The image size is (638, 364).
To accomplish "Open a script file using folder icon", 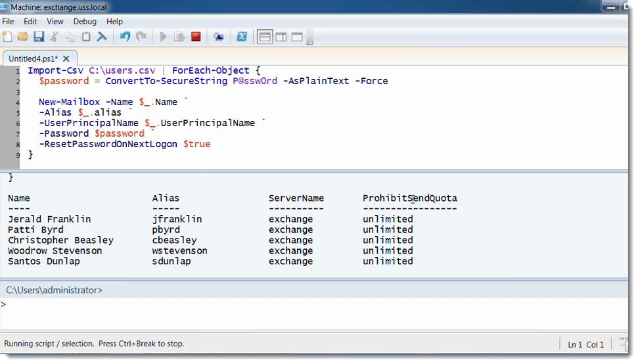I will click(23, 37).
